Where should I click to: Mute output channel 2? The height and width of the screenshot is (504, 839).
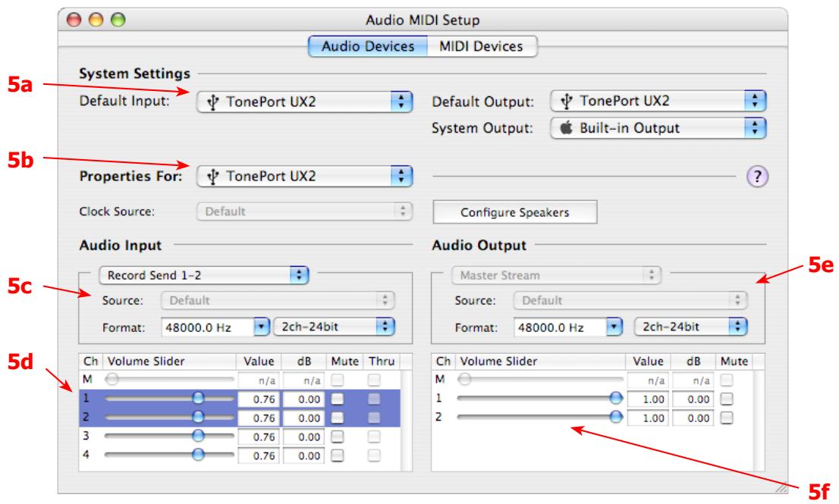(726, 418)
